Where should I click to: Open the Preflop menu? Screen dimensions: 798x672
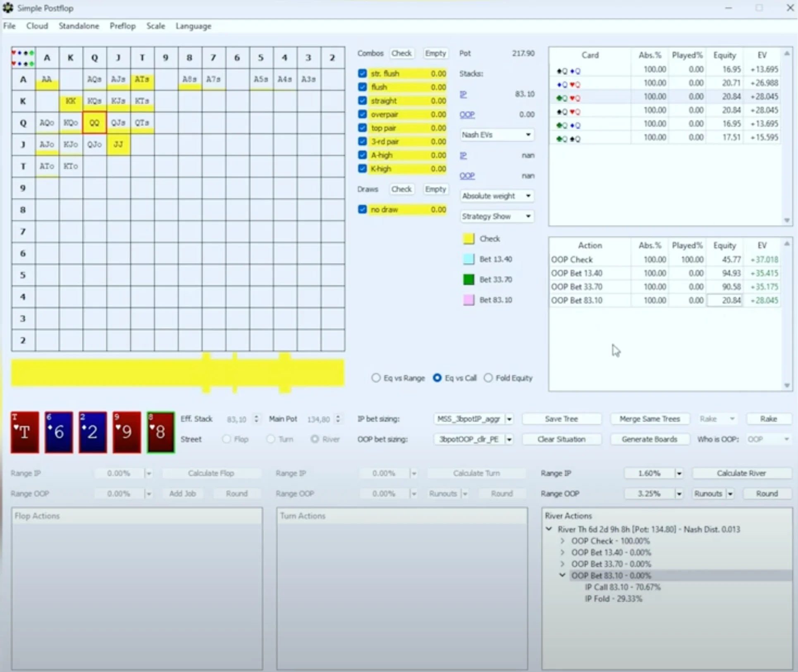pyautogui.click(x=122, y=26)
